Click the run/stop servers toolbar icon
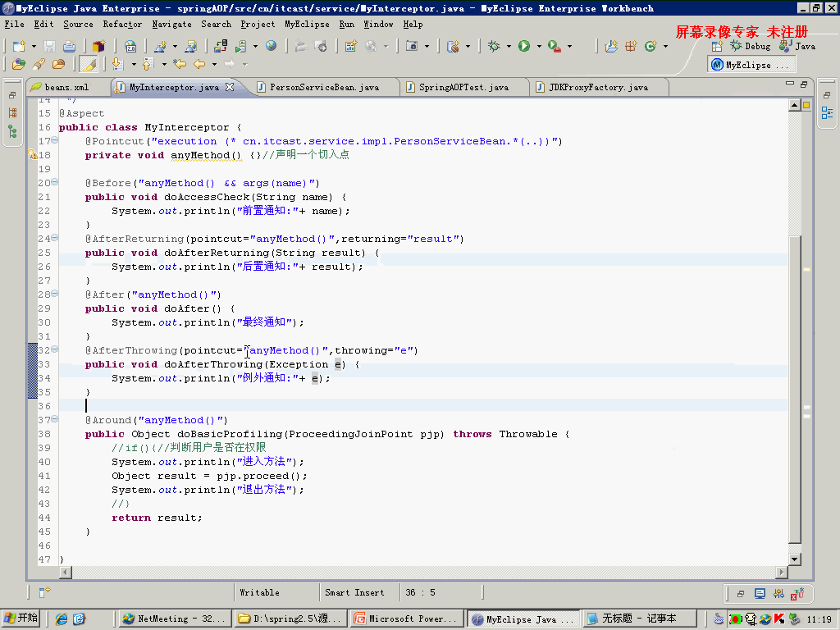Viewport: 840px width, 630px height. (241, 46)
